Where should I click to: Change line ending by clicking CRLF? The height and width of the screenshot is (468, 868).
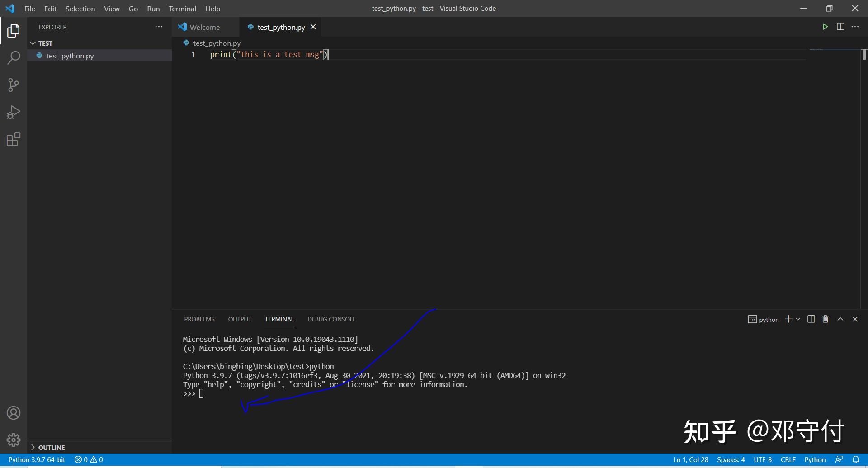click(788, 459)
